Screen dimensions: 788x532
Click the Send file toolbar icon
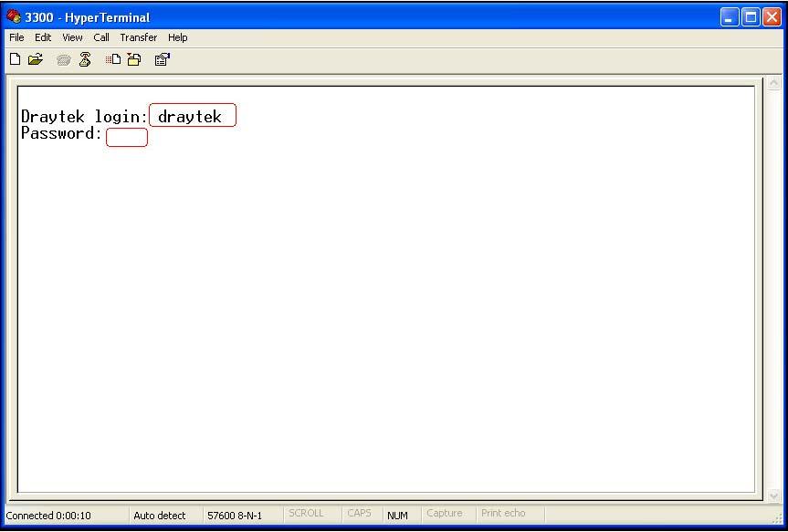click(x=113, y=59)
